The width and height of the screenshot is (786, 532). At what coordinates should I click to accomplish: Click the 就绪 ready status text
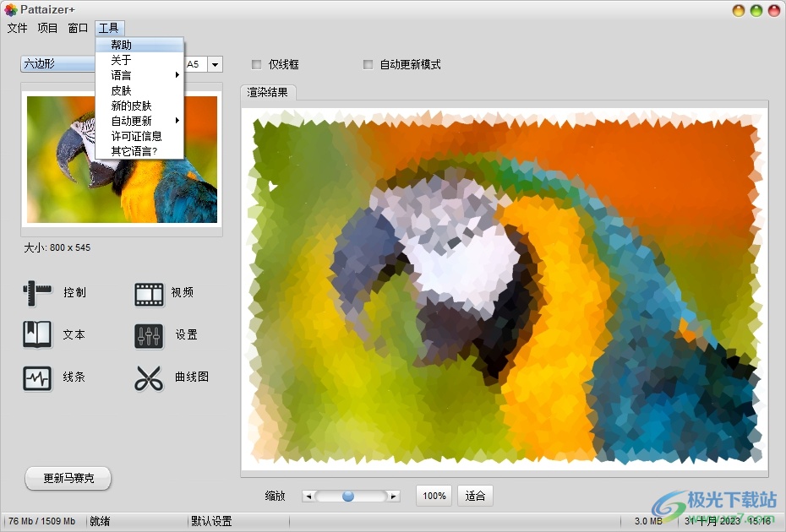tap(100, 522)
